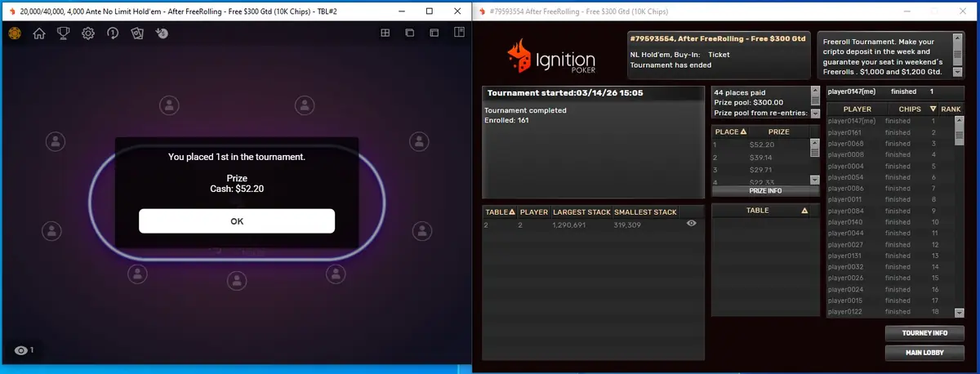Click the add chips rebuy icon

162,33
